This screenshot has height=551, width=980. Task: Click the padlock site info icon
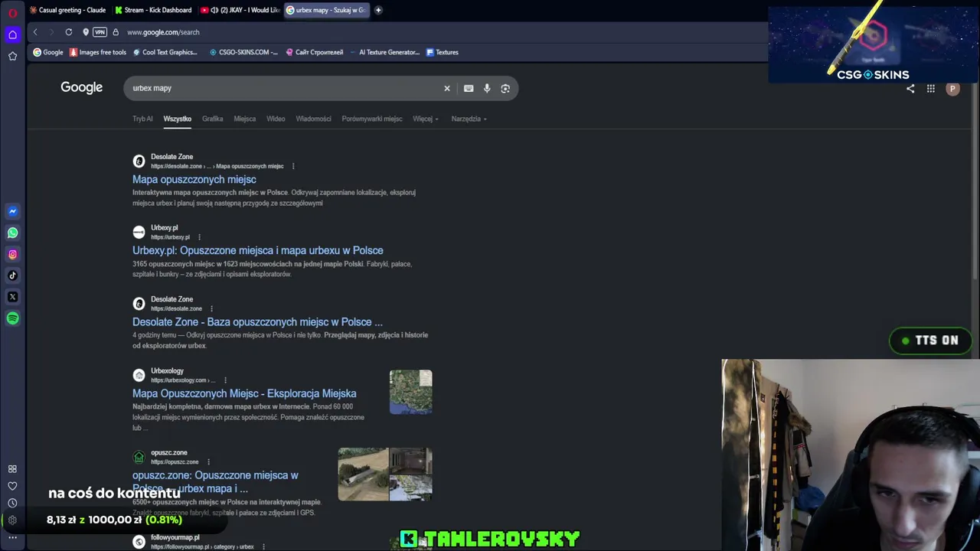[x=116, y=32]
